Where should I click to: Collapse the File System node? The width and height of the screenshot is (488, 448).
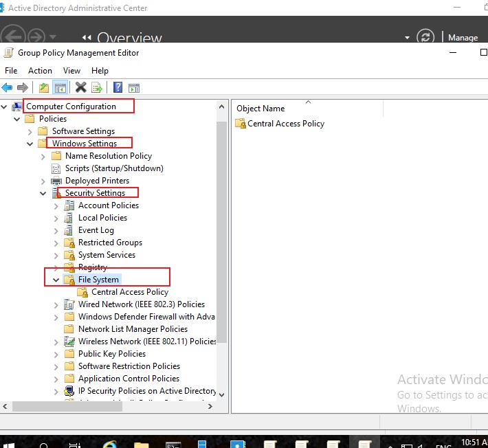(x=56, y=280)
